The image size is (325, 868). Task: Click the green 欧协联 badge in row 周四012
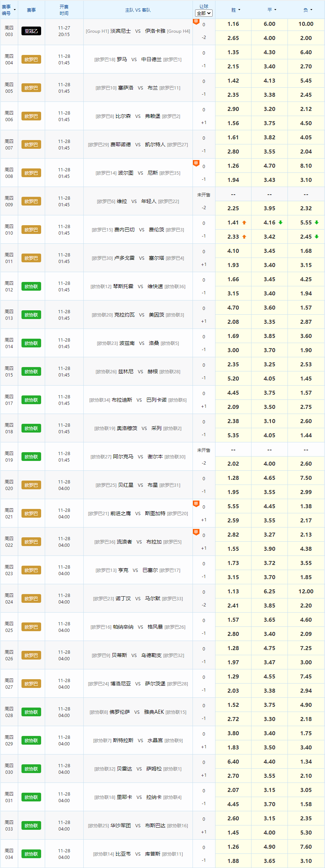31,286
